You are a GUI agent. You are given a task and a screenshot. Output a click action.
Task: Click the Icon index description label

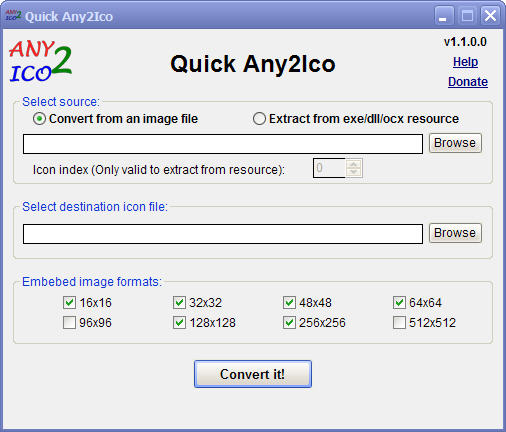(159, 170)
